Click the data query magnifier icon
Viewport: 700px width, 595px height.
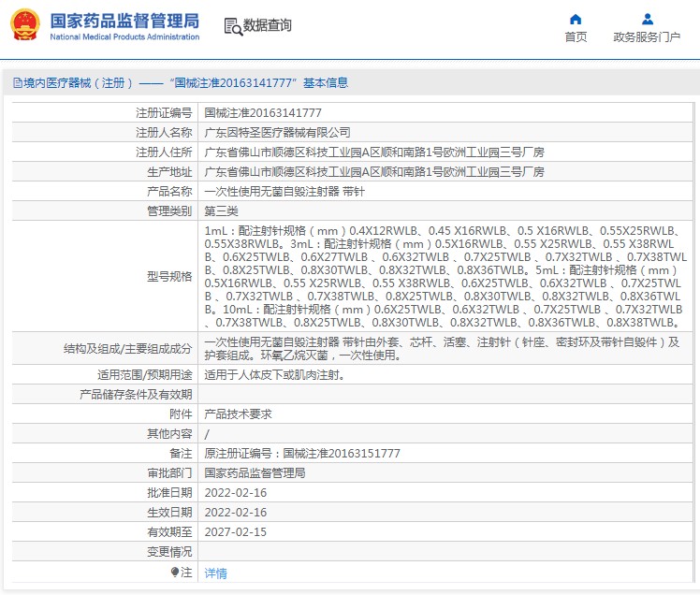[233, 26]
